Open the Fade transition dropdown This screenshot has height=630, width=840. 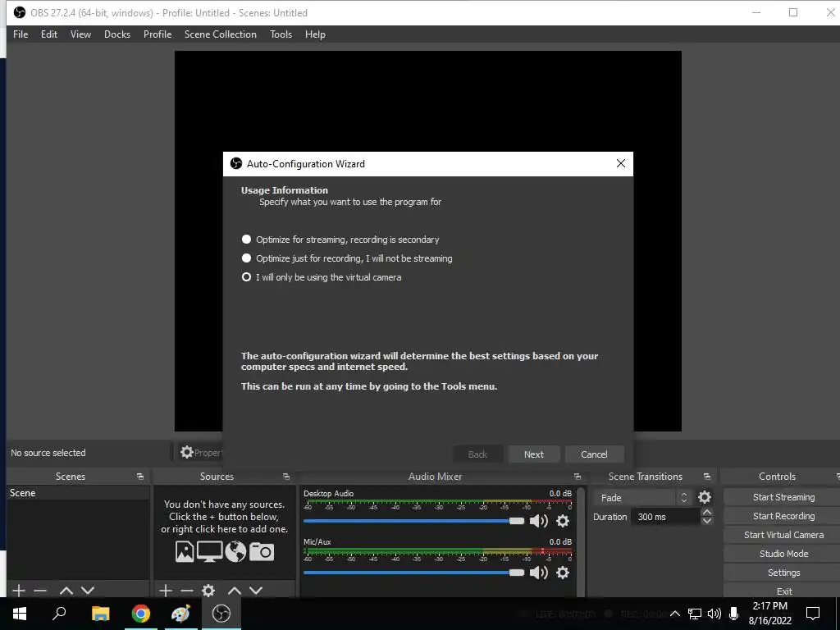pyautogui.click(x=642, y=498)
